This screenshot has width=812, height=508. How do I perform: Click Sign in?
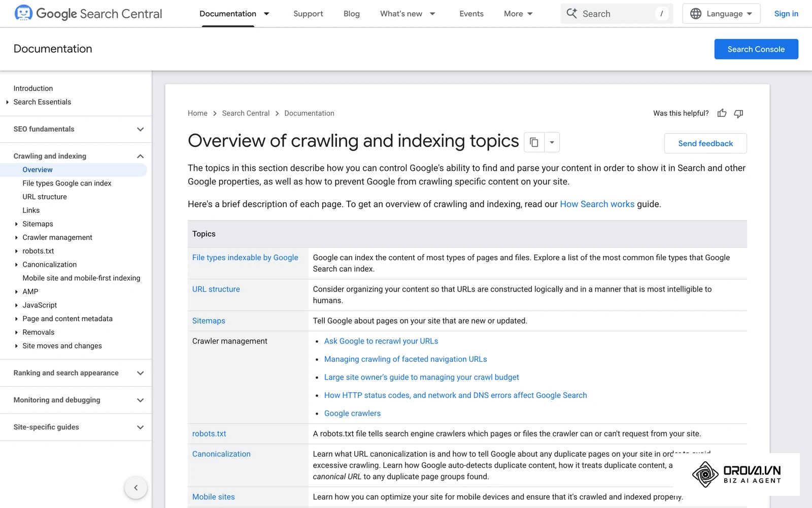(x=786, y=14)
